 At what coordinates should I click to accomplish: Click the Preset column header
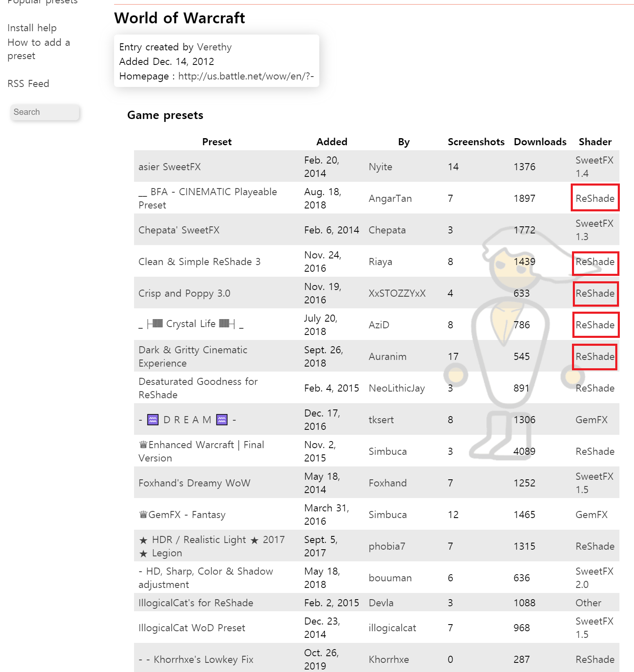(217, 142)
